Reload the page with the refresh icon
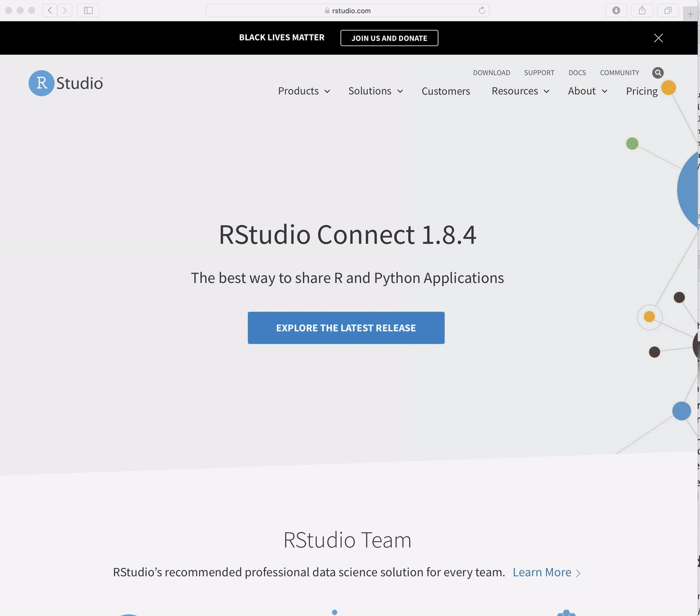Screen dimensions: 700x616 (x=482, y=10)
